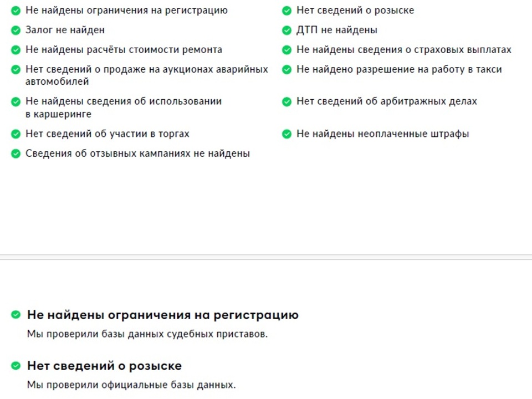Click green check beside 'Сведения об отзывных кампаниях'
Image resolution: width=532 pixels, height=399 pixels.
coord(16,154)
